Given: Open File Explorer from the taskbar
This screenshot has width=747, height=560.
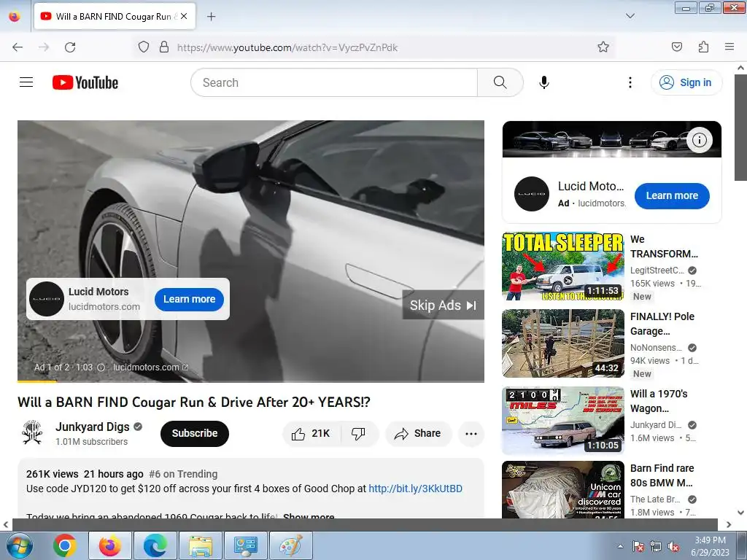Looking at the screenshot, I should [x=201, y=545].
